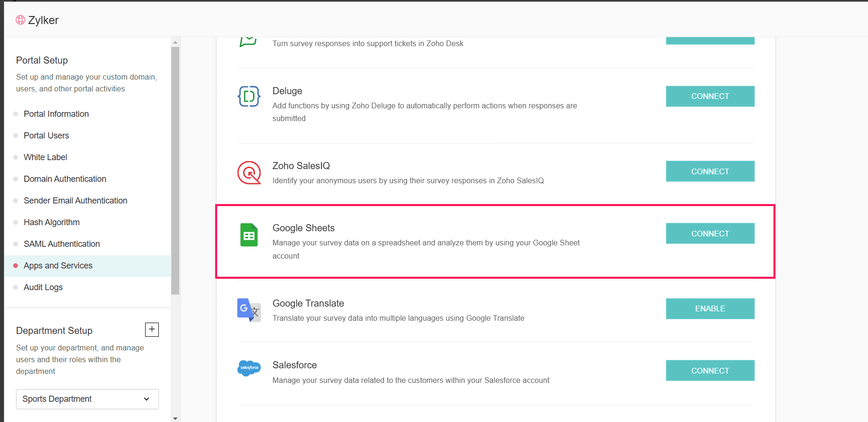Click the Deluge integration icon

click(249, 97)
